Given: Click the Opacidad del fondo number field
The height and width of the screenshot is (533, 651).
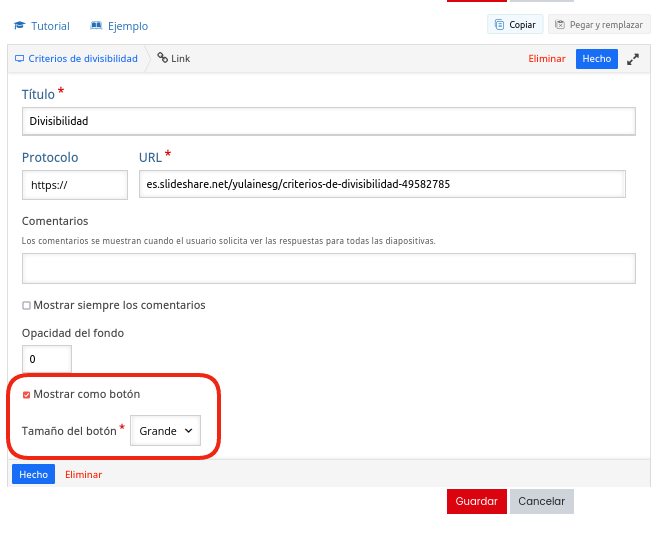Looking at the screenshot, I should [x=47, y=359].
